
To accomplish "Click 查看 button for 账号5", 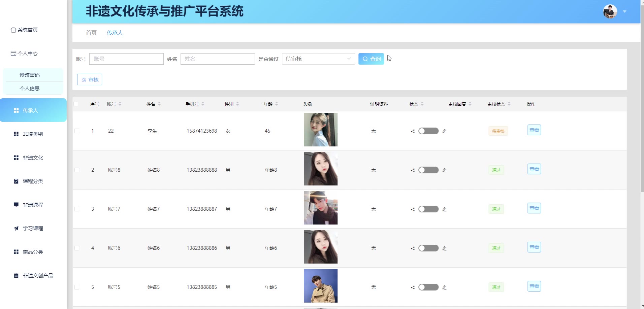I will pos(534,286).
